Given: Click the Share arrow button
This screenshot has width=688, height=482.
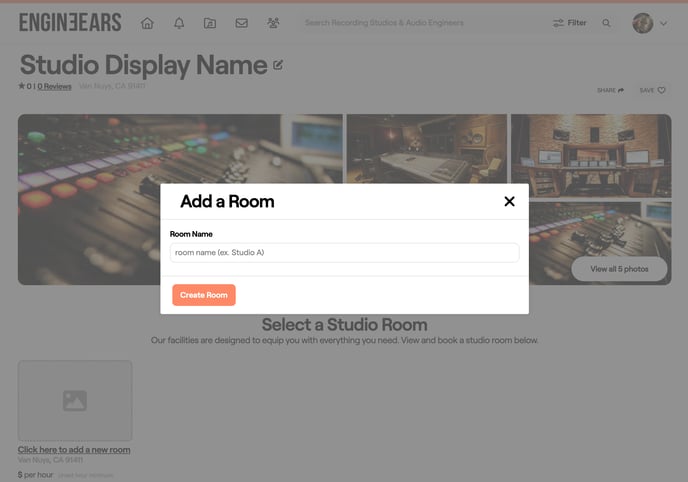Looking at the screenshot, I should click(x=610, y=90).
